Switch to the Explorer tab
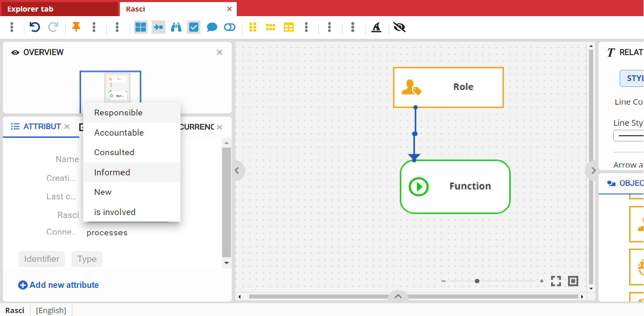Viewport: 644px width, 316px height. pos(30,9)
